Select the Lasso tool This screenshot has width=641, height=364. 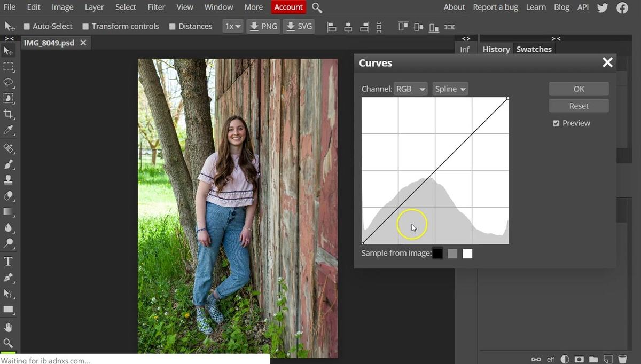coord(9,83)
